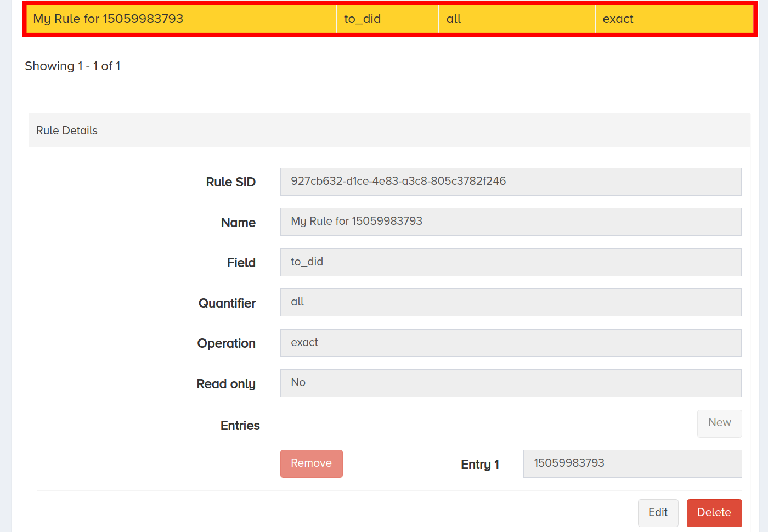The image size is (768, 532).
Task: Click the Entries label
Action: point(240,426)
